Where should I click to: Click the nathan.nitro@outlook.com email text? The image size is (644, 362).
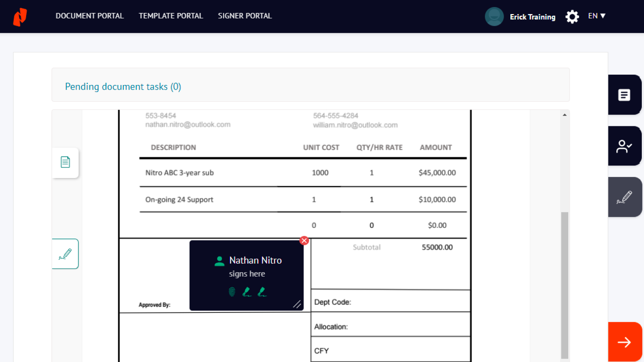point(188,124)
